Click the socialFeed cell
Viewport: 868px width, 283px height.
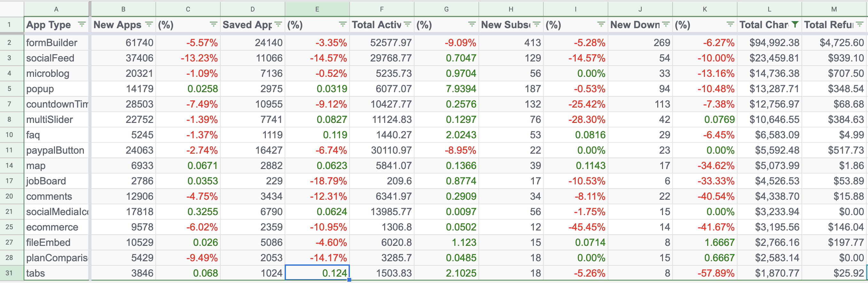pos(56,58)
